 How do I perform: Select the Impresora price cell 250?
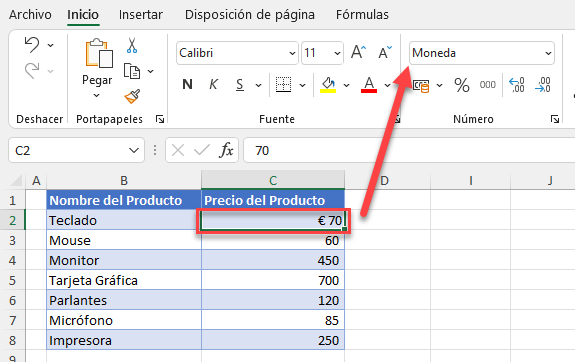273,340
